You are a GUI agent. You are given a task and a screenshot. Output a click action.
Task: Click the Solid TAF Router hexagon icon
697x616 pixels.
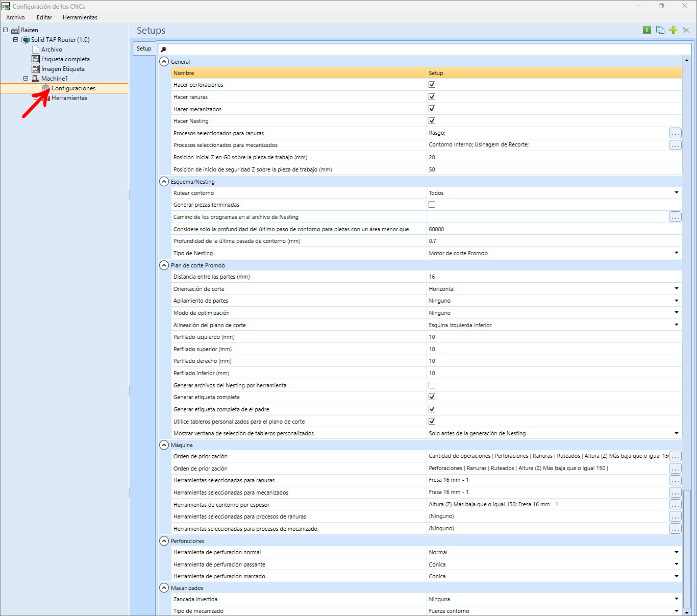point(26,40)
